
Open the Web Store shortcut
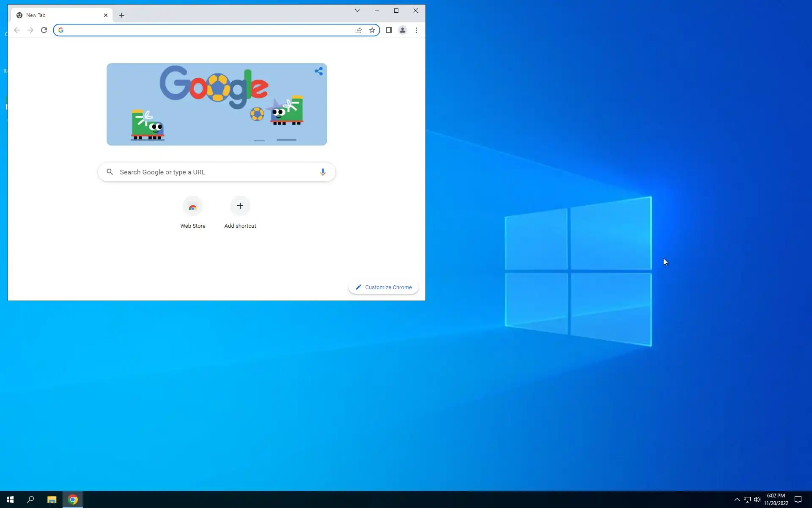[x=193, y=206]
